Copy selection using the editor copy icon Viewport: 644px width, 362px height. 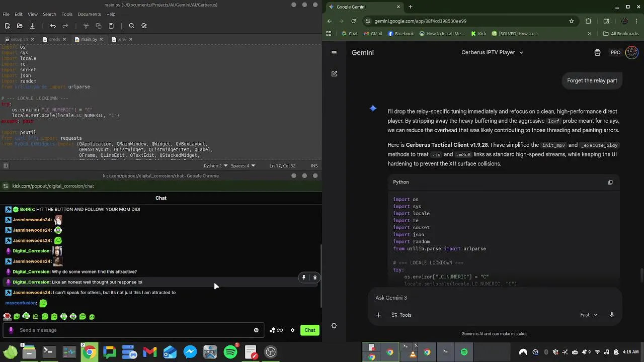point(99,26)
